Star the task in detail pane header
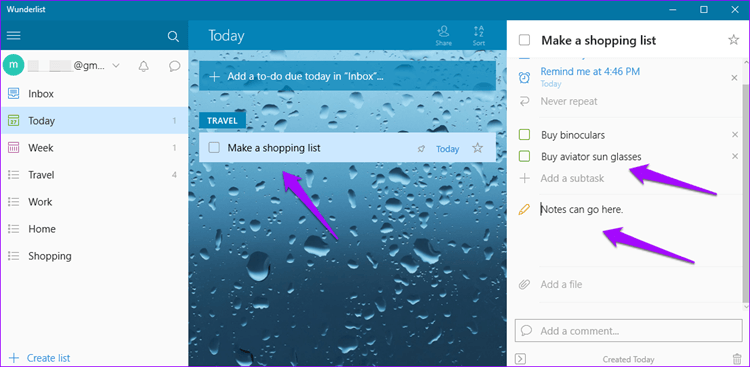 coord(733,40)
